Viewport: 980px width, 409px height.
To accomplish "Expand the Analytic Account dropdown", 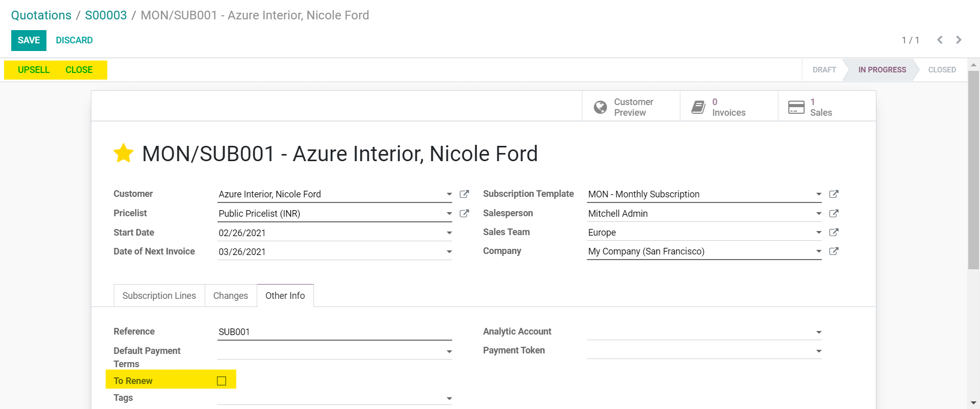I will [819, 332].
